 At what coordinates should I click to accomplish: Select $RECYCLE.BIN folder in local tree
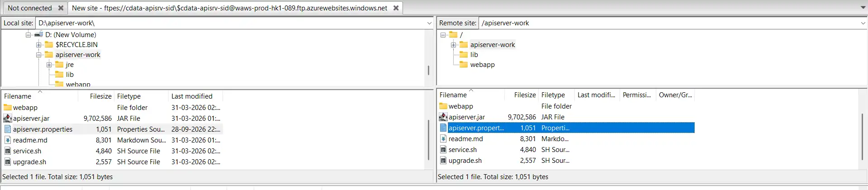click(x=76, y=45)
